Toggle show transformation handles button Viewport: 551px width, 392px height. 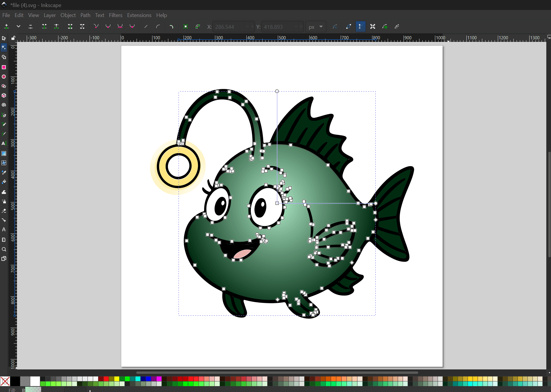[x=373, y=27]
